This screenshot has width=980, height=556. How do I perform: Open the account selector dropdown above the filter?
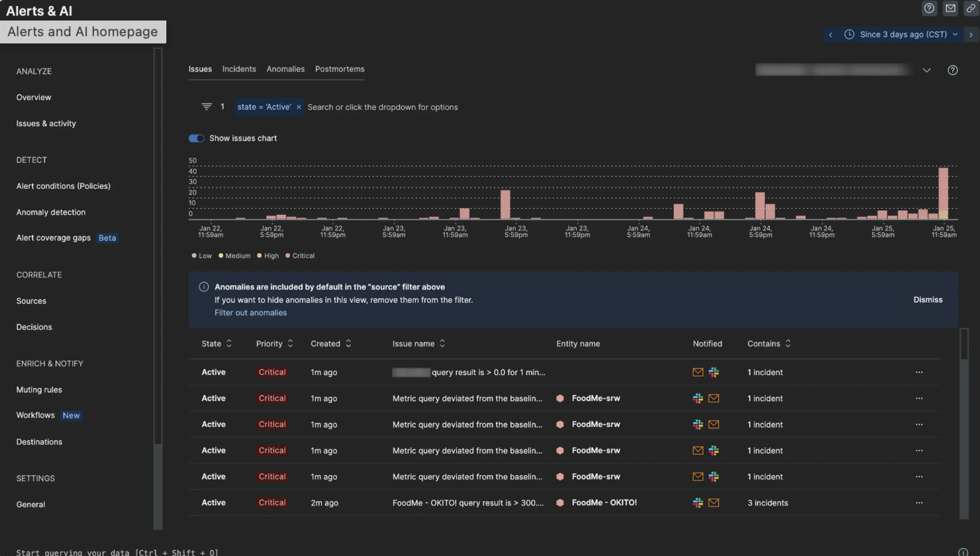pos(927,70)
